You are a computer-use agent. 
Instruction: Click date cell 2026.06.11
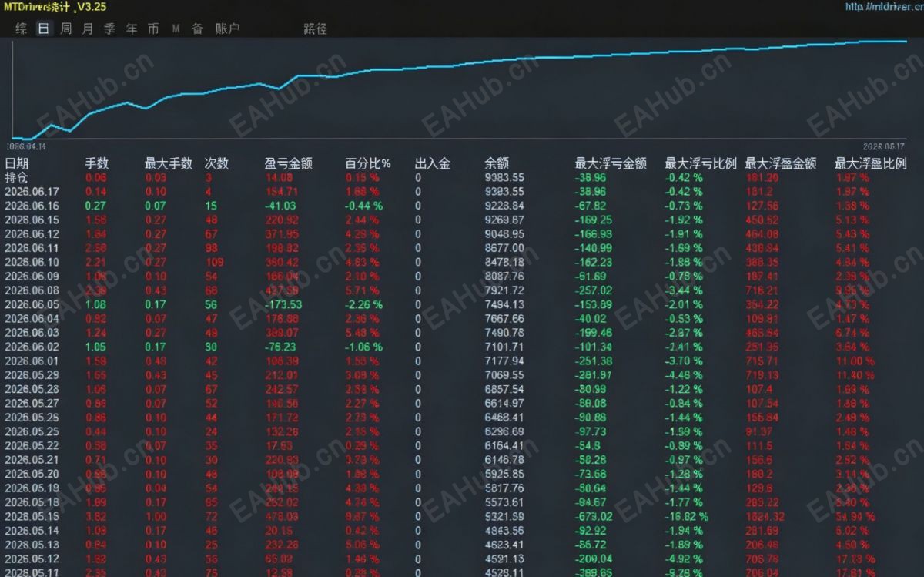[32, 248]
